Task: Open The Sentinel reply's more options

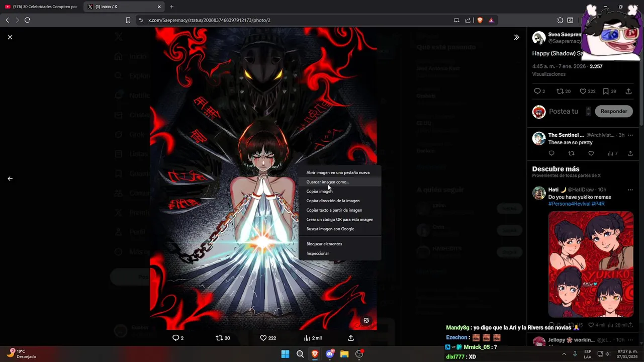Action: click(x=630, y=135)
